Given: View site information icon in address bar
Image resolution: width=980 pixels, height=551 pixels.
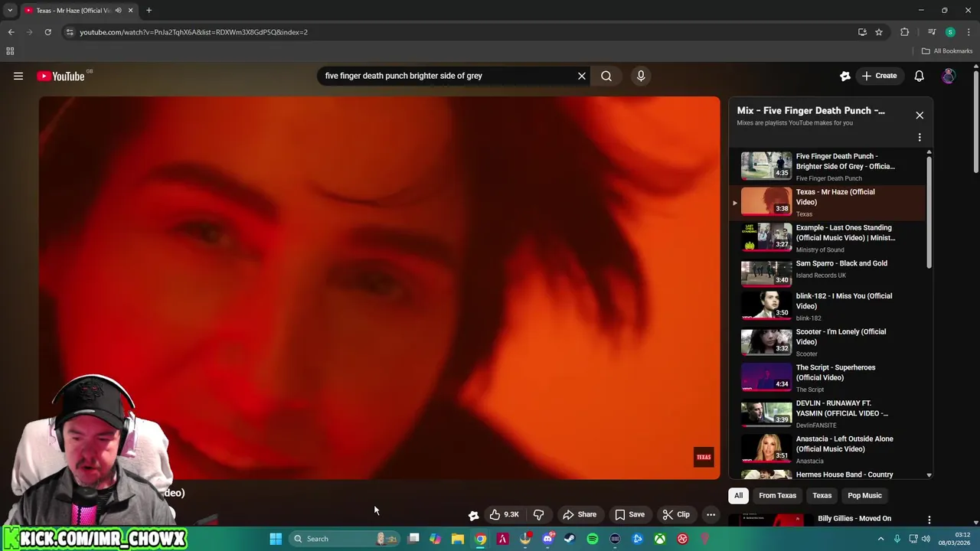Looking at the screenshot, I should pos(70,32).
